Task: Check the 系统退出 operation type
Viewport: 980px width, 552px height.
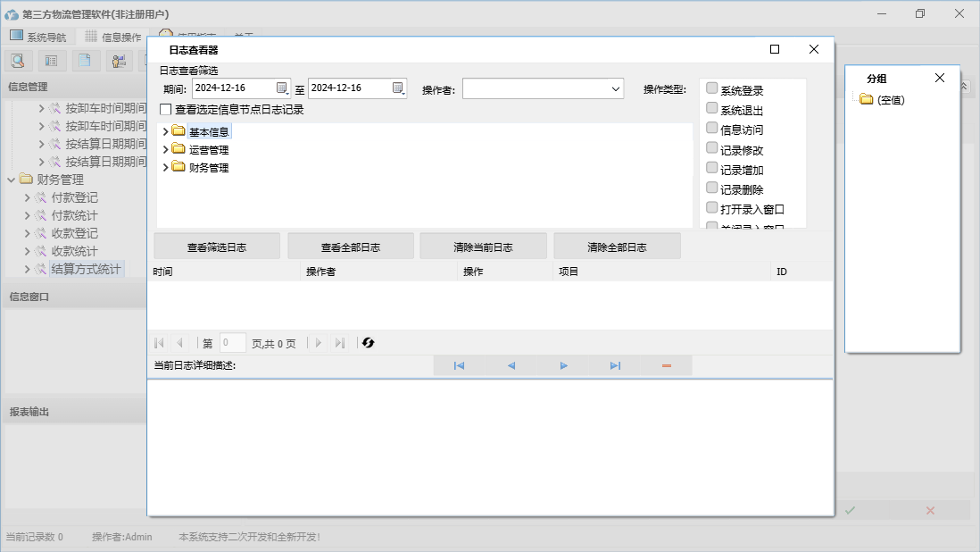Action: pos(712,108)
